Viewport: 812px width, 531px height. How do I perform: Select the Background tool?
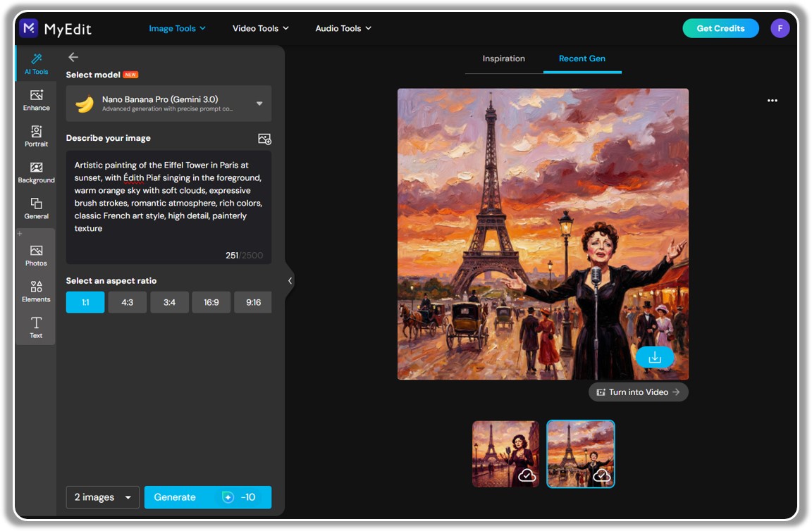tap(36, 173)
